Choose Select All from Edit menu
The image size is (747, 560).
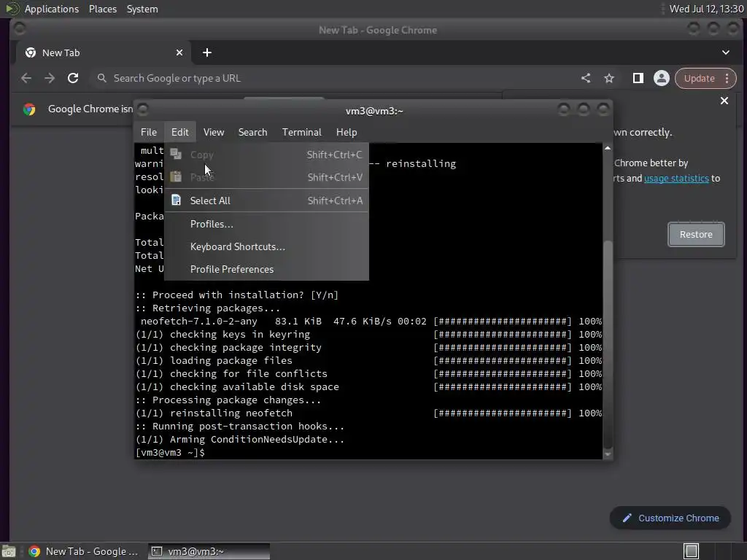[267, 201]
